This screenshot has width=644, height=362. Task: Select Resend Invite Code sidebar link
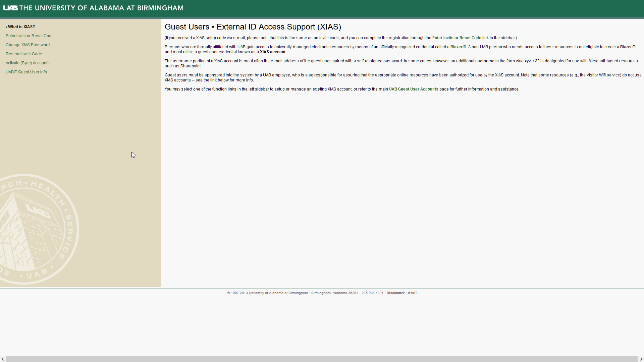[x=24, y=54]
